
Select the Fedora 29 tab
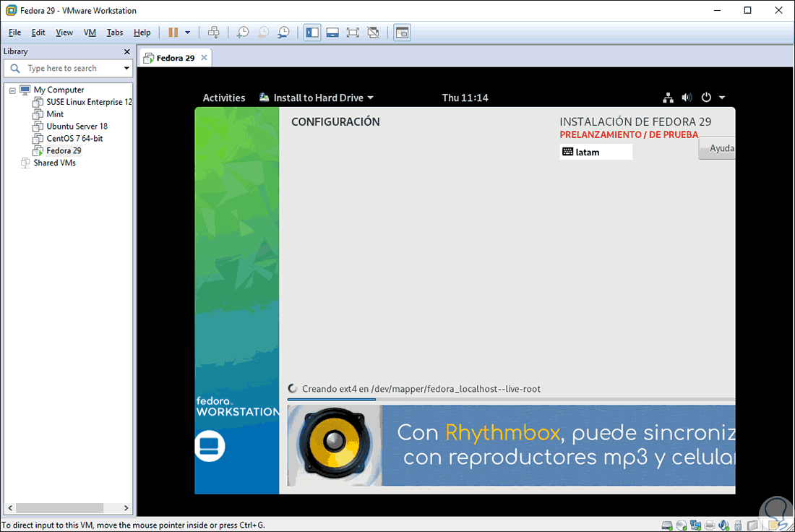pyautogui.click(x=175, y=56)
